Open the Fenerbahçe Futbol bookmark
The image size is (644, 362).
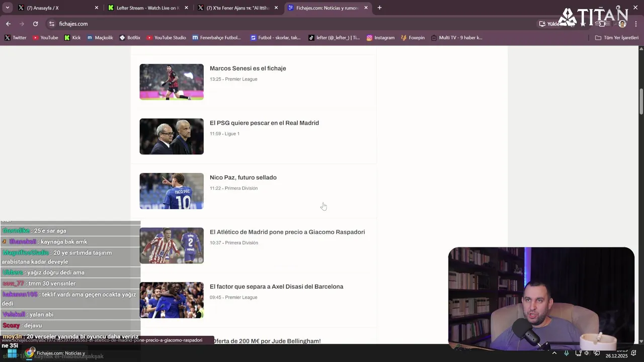pos(217,38)
